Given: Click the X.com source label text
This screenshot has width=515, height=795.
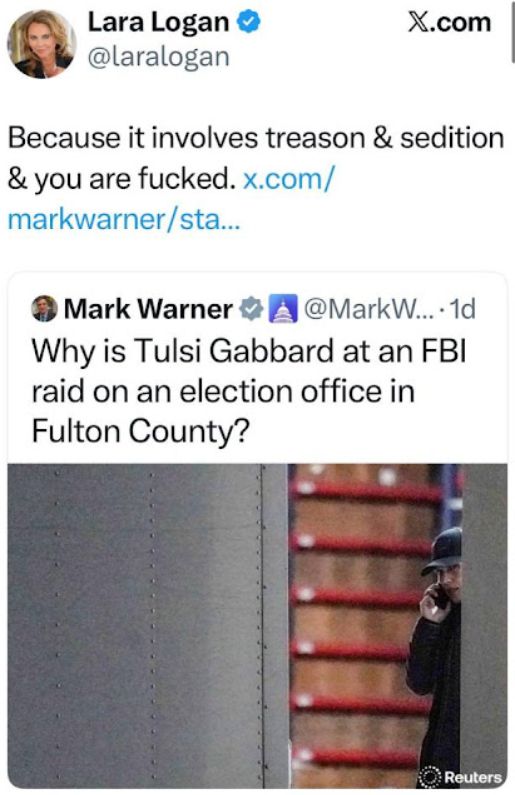Looking at the screenshot, I should (450, 23).
